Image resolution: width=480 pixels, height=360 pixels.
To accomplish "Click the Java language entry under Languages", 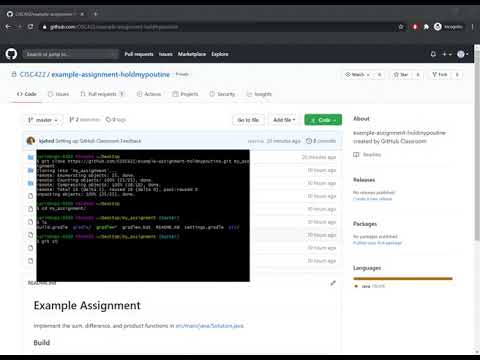I will (x=369, y=286).
